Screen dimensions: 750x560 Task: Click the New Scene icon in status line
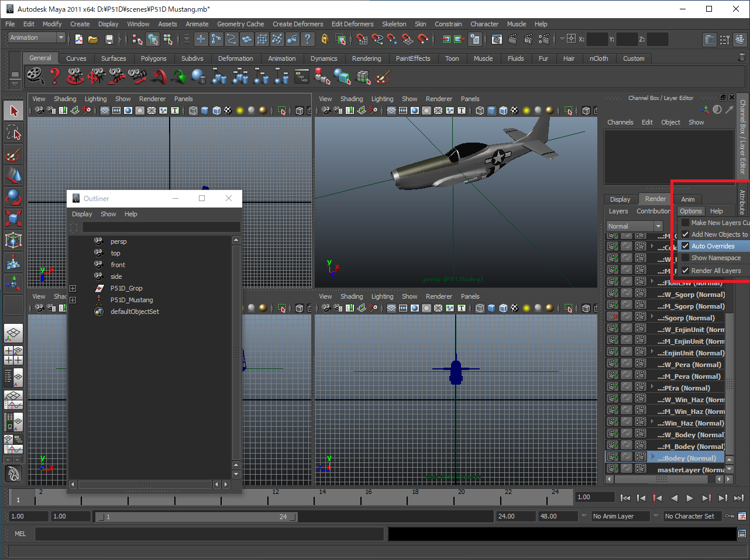(x=79, y=39)
